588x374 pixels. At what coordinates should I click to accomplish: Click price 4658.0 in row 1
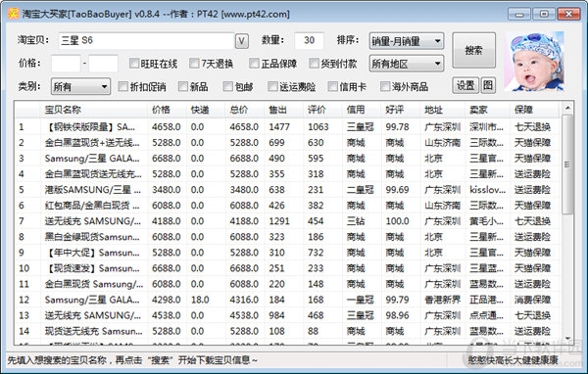pos(167,127)
